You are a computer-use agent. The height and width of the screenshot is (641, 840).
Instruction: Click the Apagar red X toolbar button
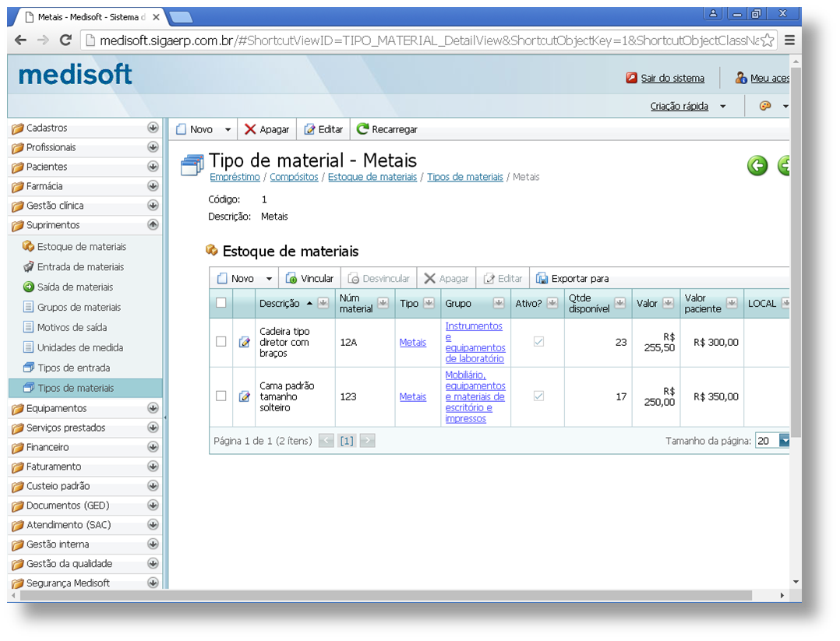[x=266, y=129]
